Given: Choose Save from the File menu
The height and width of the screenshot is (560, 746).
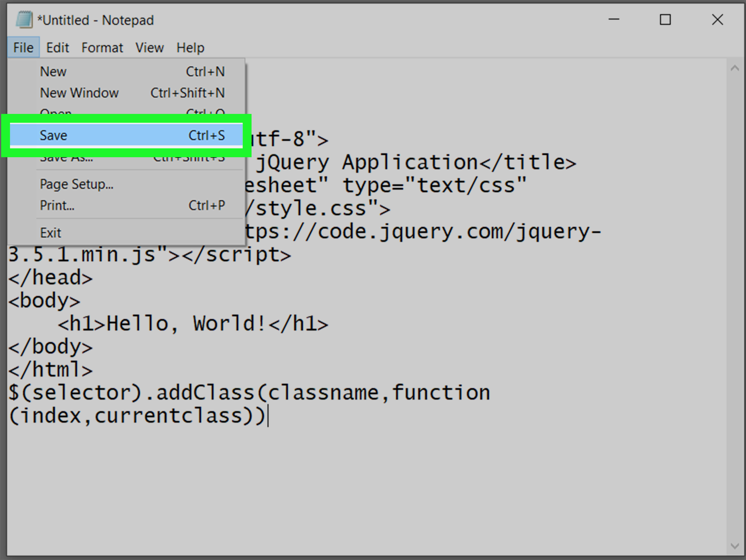Looking at the screenshot, I should pyautogui.click(x=126, y=136).
